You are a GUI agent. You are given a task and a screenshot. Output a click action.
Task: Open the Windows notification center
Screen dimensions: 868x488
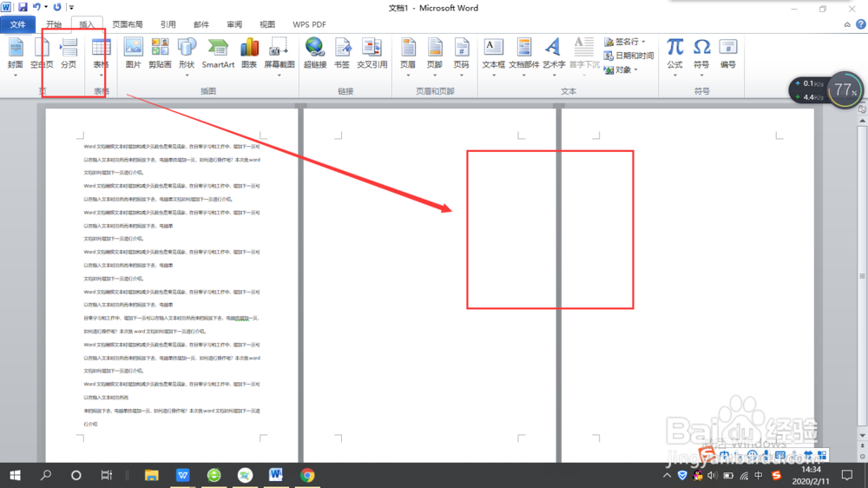click(x=847, y=475)
